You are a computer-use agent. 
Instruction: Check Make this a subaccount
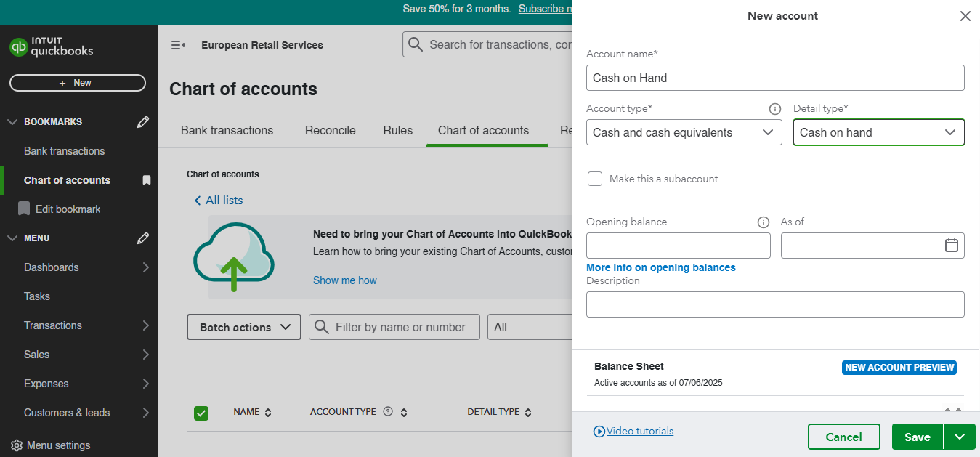(x=595, y=179)
